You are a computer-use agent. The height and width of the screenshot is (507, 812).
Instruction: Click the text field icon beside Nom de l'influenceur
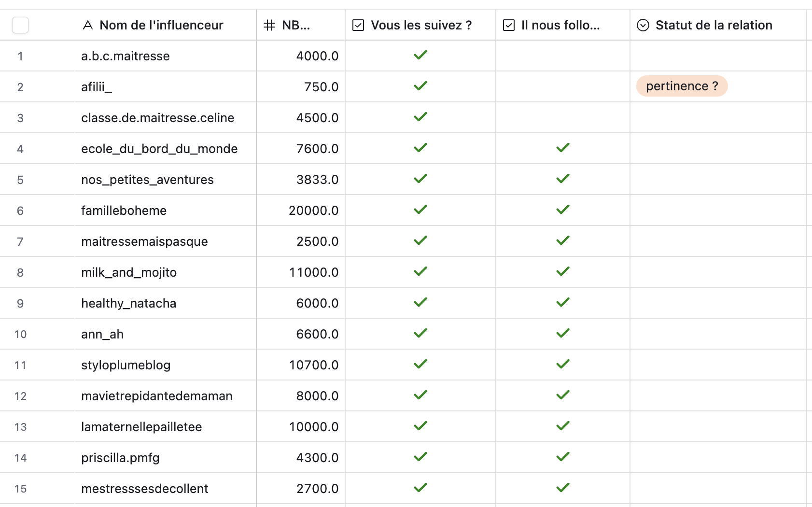click(x=88, y=25)
